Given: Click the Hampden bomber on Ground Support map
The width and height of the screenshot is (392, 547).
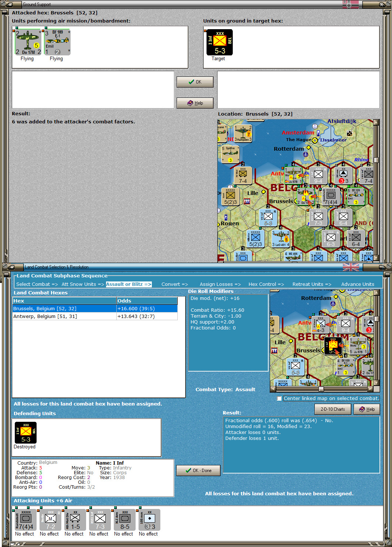Looking at the screenshot, I should click(x=243, y=133).
